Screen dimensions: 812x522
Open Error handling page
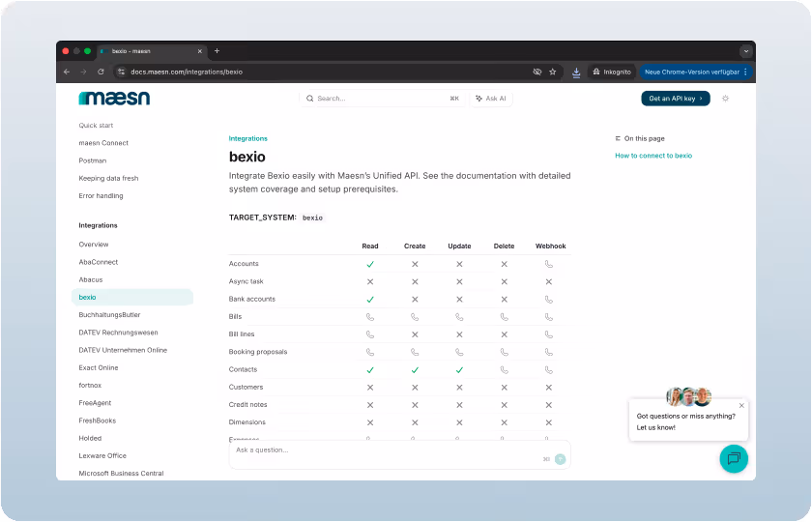[101, 195]
